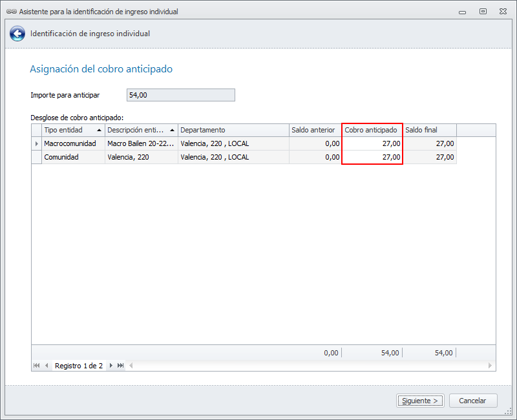Click the Cobro anticipado column header

(x=372, y=130)
